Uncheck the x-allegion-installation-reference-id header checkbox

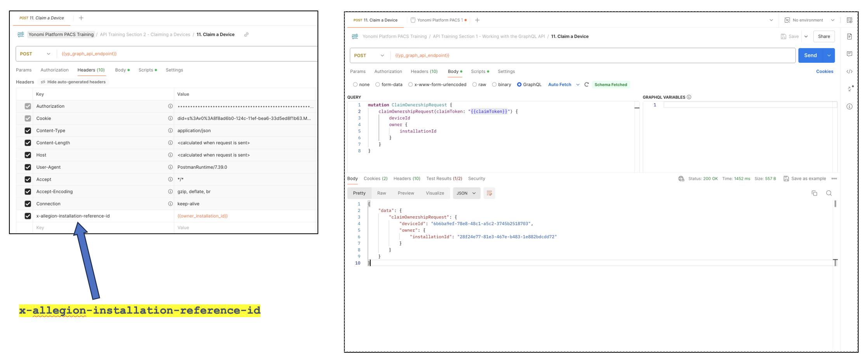[x=28, y=216]
